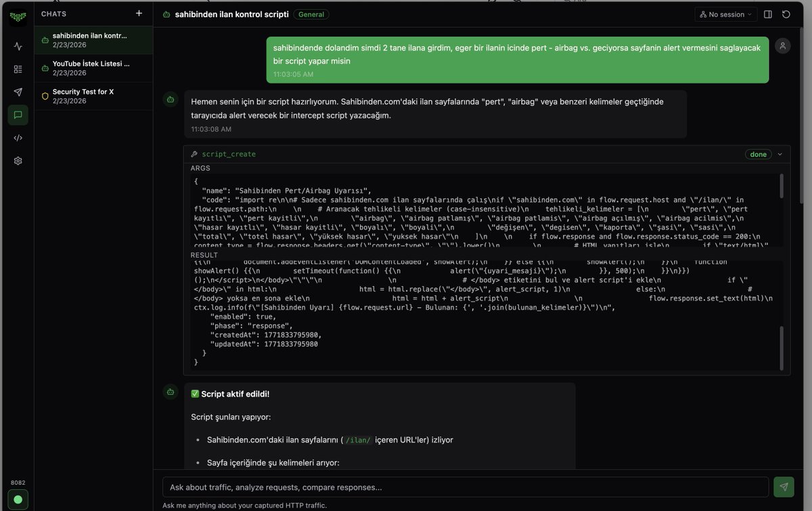The height and width of the screenshot is (511, 812).
Task: Click the ARGS scrollbar
Action: click(x=782, y=186)
